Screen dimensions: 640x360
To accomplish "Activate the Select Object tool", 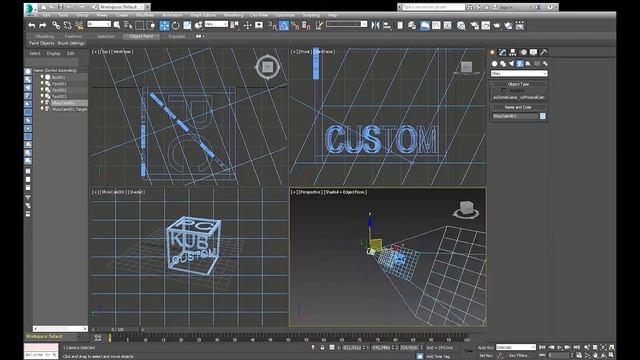I will pyautogui.click(x=117, y=26).
